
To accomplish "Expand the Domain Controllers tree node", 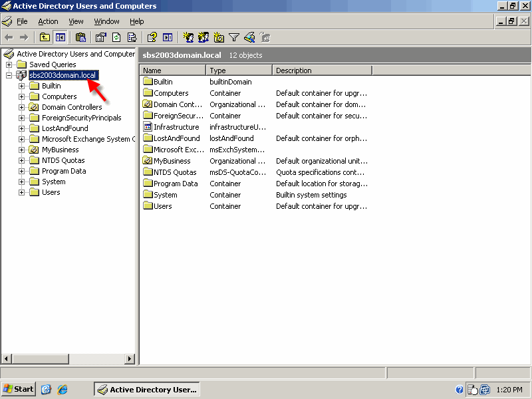I will (x=21, y=107).
